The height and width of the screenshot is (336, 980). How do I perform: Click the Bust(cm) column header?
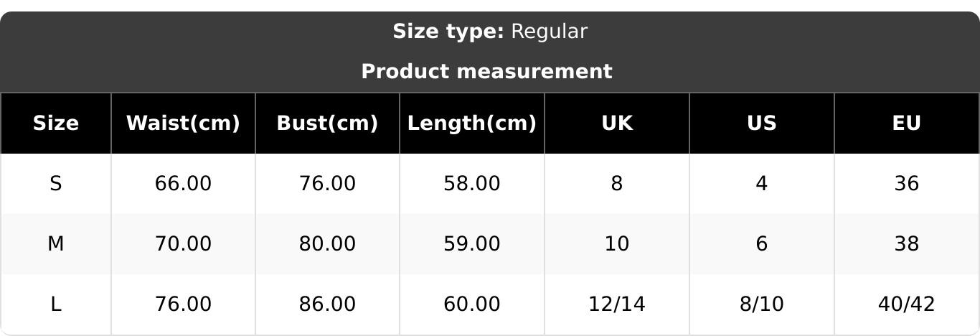(x=327, y=123)
